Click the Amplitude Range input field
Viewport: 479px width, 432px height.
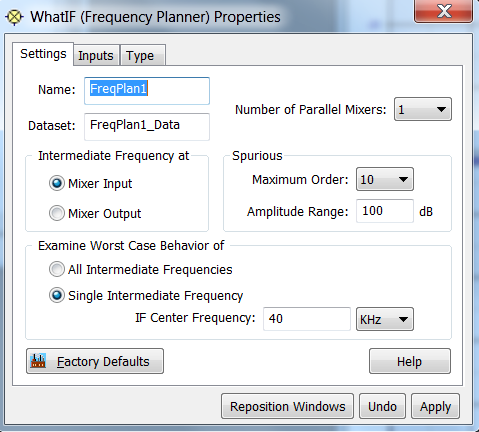(x=385, y=211)
